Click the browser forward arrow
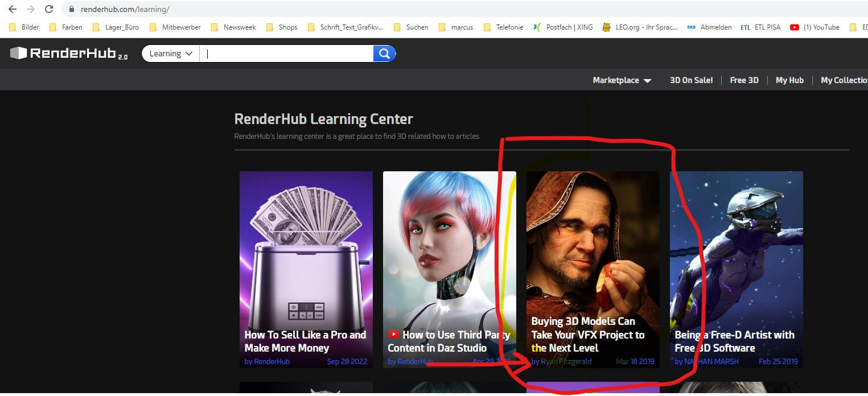 [31, 9]
